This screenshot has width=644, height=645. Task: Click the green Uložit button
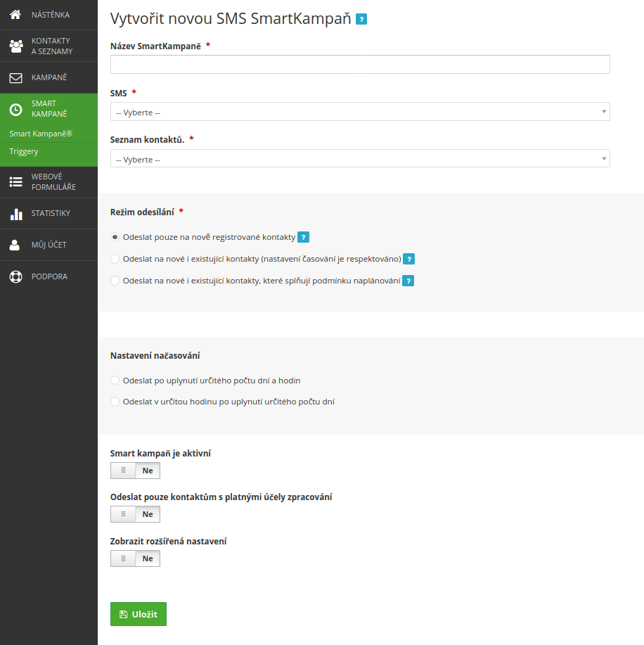click(139, 614)
